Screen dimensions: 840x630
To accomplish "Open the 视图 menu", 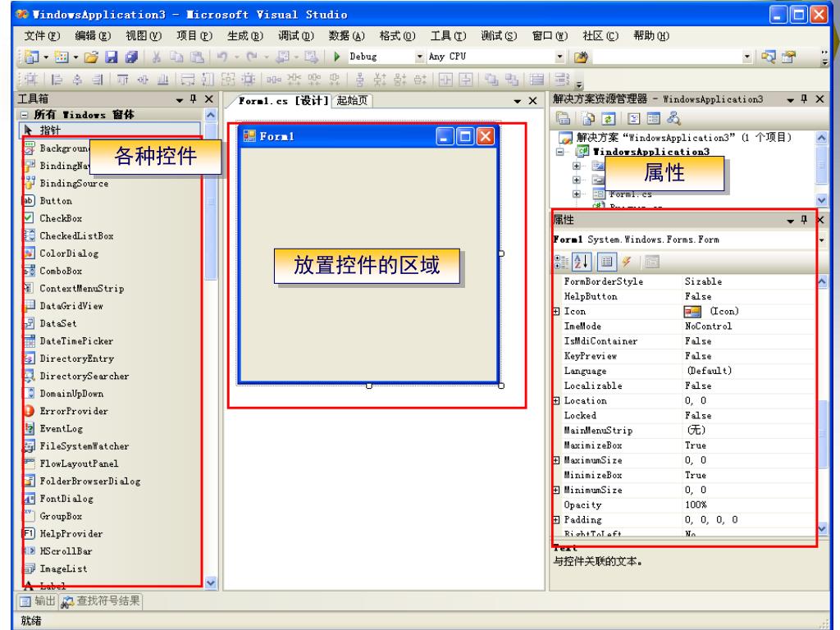I will click(x=144, y=36).
